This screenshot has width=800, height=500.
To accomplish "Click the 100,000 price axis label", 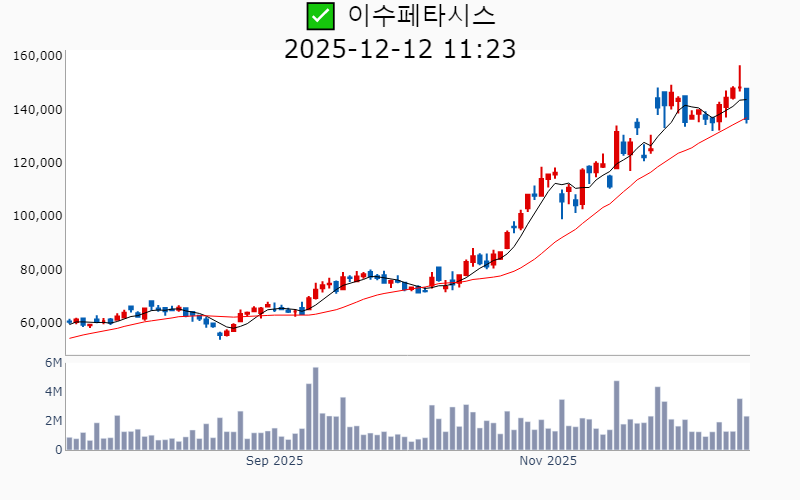I will 38,215.
